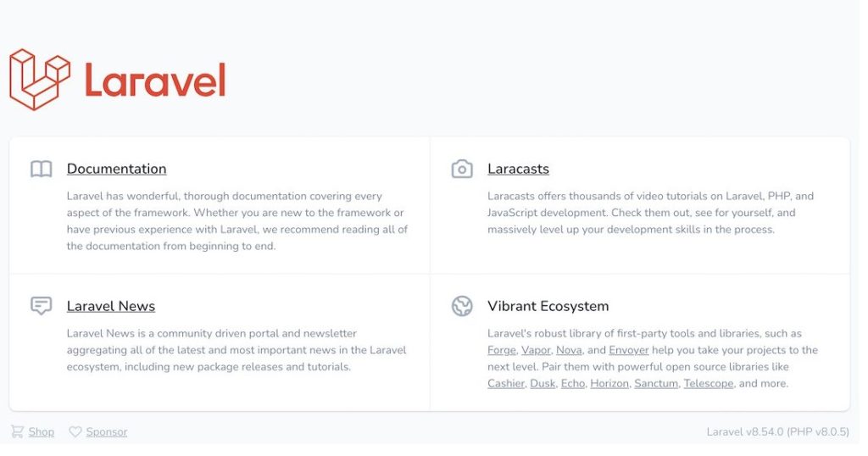
Task: Click the Laravel logo cube icon
Action: tap(39, 79)
